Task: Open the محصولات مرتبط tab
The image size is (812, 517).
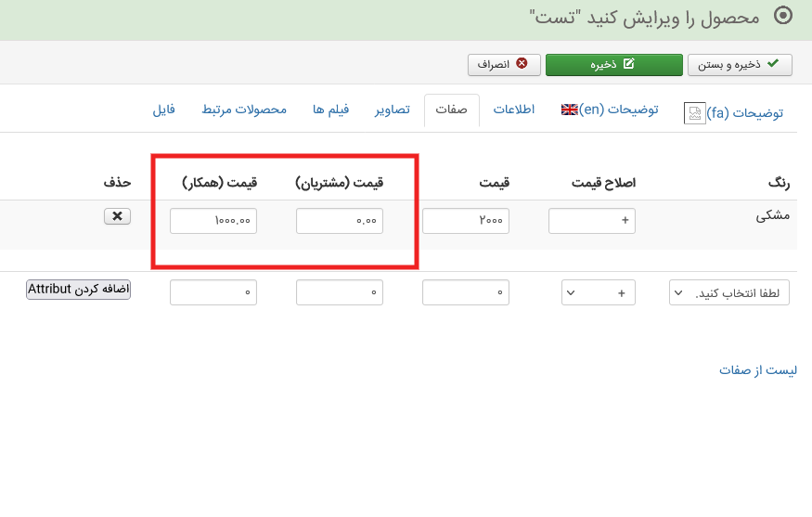Action: 244,110
